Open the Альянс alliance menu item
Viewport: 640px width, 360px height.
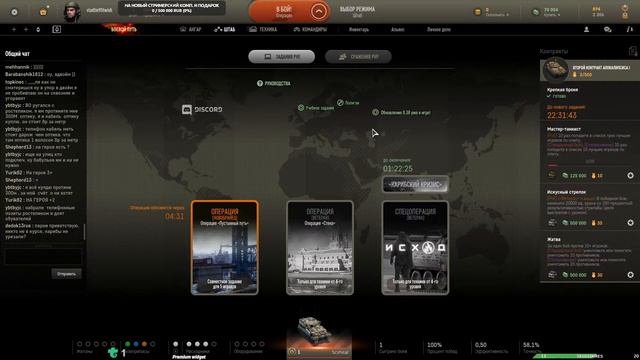point(398,29)
